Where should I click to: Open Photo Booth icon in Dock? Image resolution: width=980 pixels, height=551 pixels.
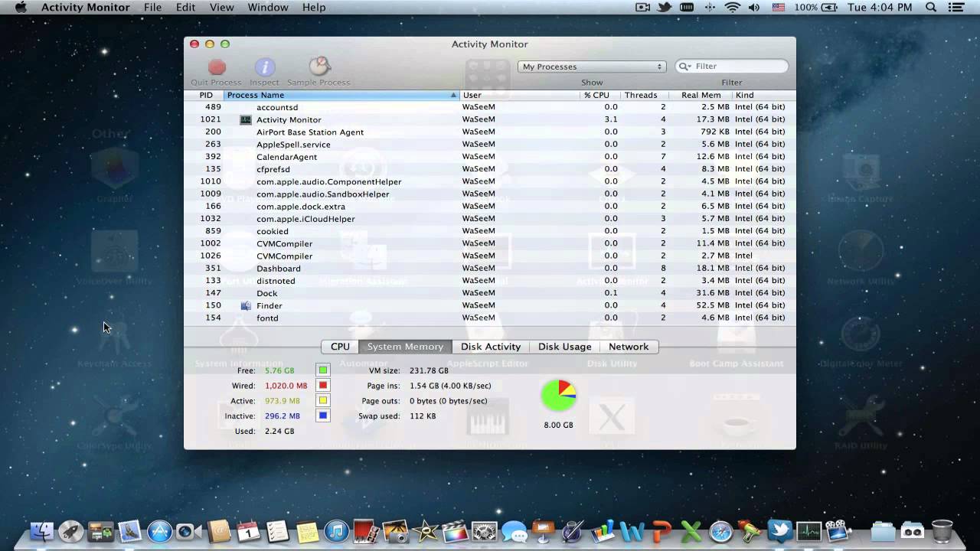pyautogui.click(x=366, y=531)
